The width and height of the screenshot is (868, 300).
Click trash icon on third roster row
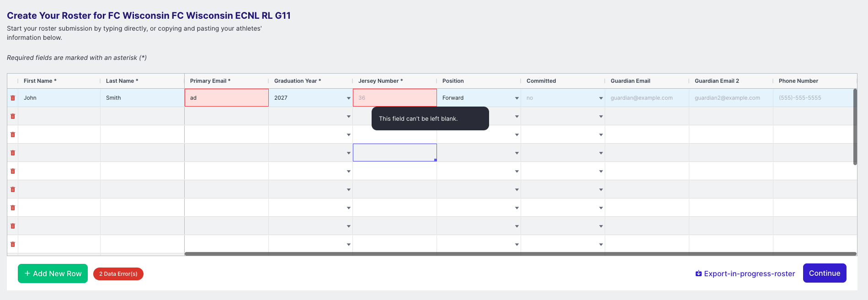pos(13,134)
